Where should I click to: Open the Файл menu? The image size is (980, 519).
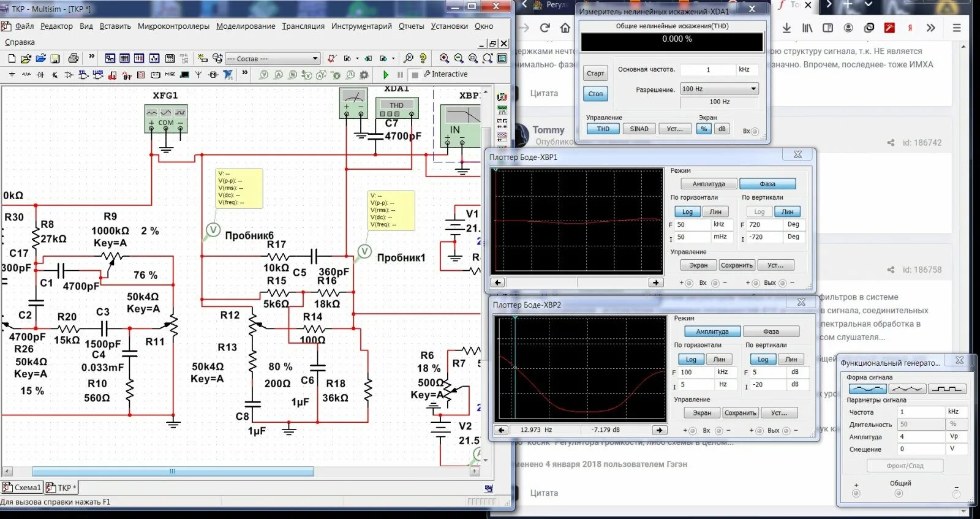pyautogui.click(x=24, y=26)
